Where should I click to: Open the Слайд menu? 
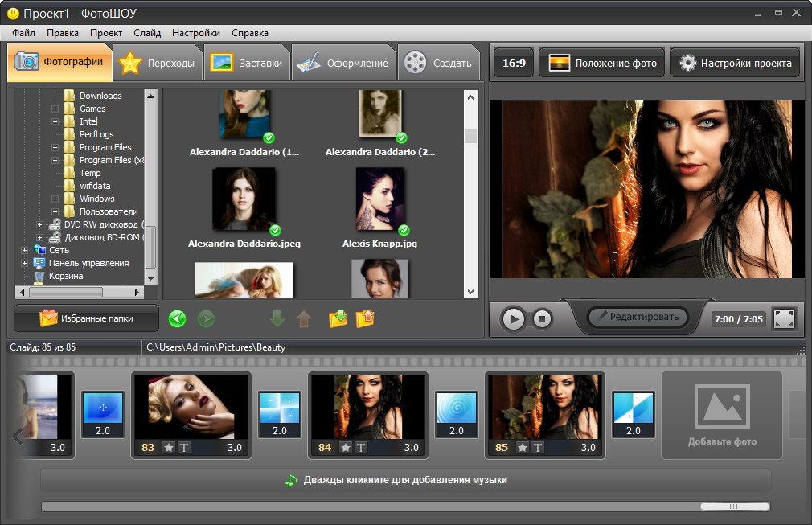147,33
